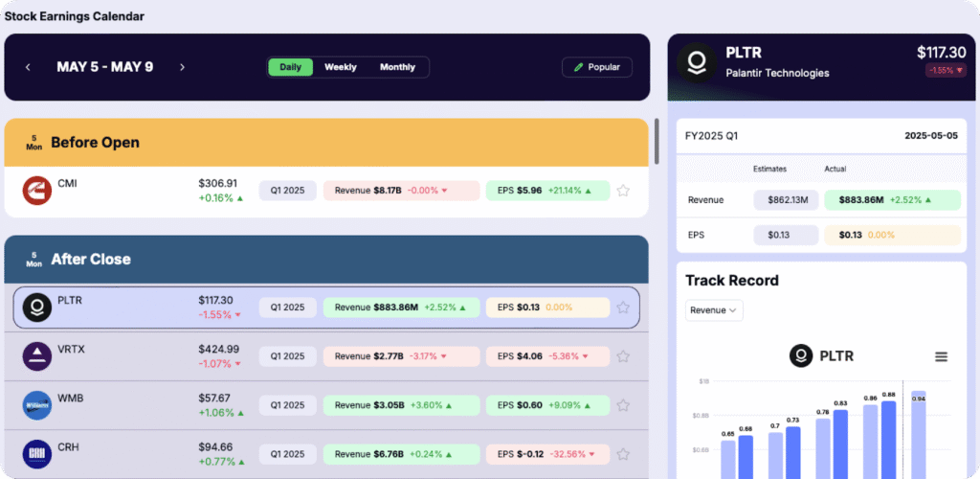
Task: Click the CRH company logo
Action: (x=37, y=454)
